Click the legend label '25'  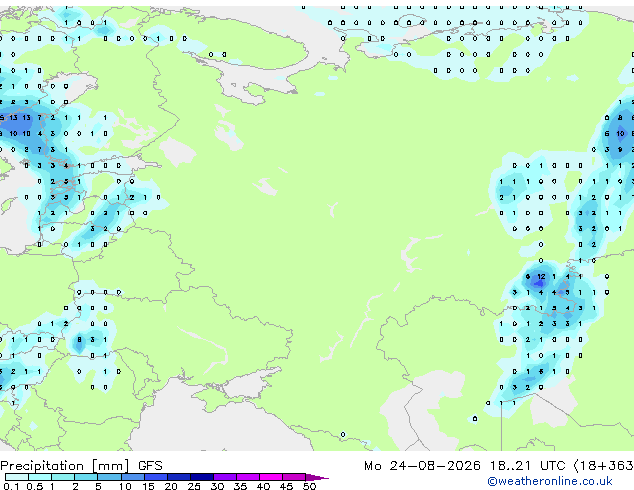[194, 486]
